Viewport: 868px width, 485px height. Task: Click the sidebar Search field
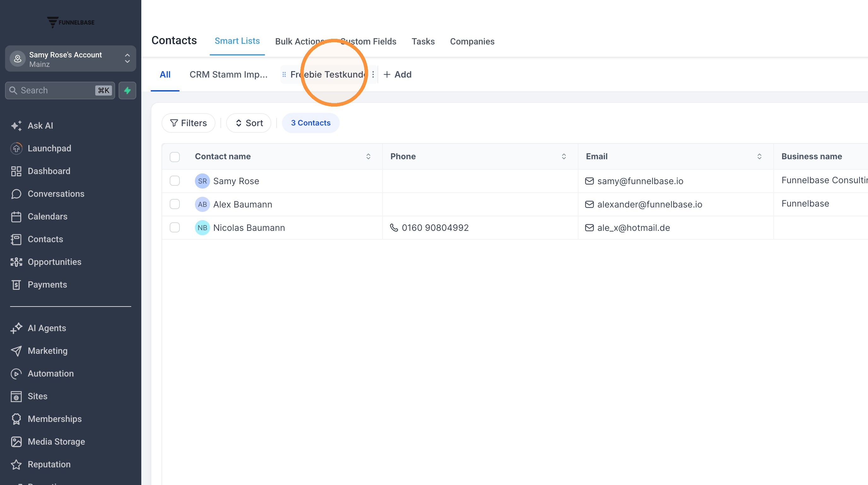pyautogui.click(x=60, y=90)
